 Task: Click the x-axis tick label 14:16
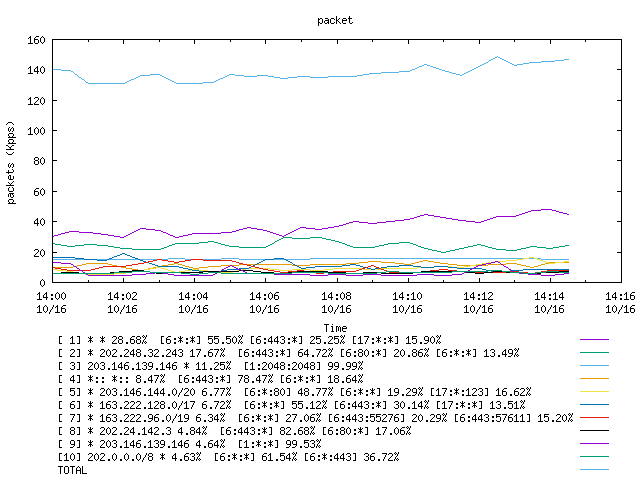(620, 296)
